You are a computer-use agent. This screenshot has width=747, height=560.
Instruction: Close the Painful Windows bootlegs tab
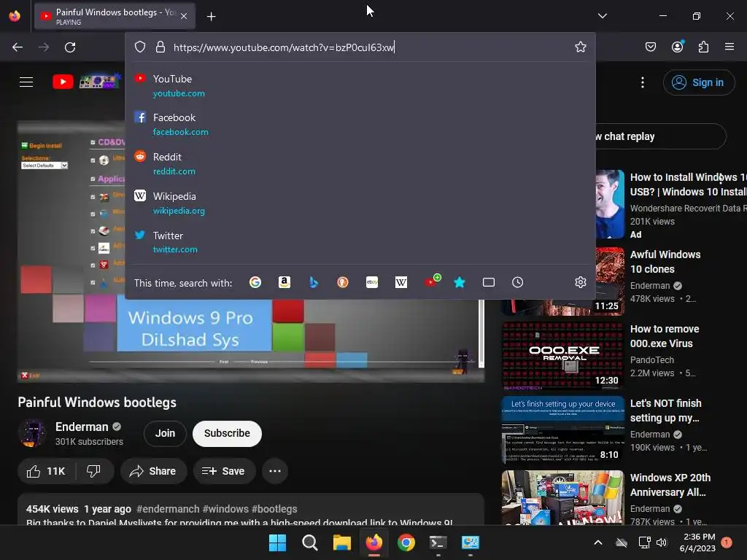click(184, 16)
